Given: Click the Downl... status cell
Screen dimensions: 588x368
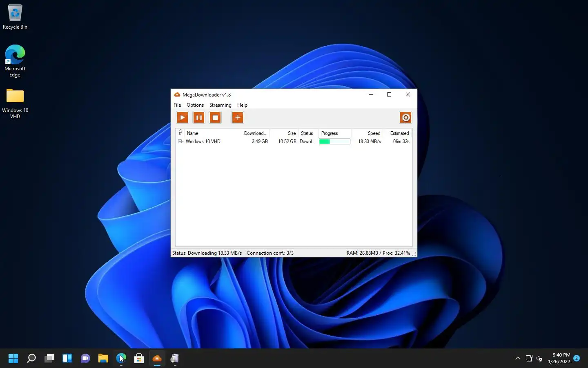Looking at the screenshot, I should pos(307,141).
